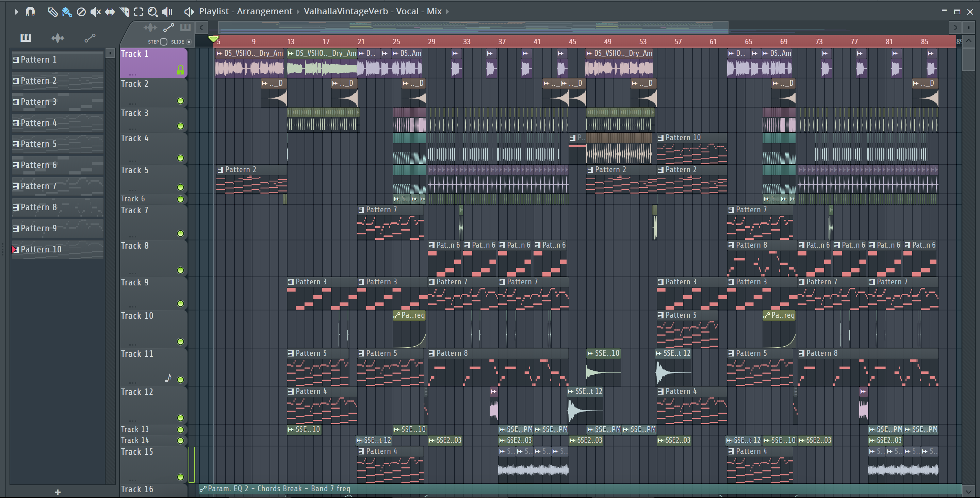The height and width of the screenshot is (498, 980).
Task: Open Pattern 10 clip menu on Track 4
Action: [x=661, y=138]
